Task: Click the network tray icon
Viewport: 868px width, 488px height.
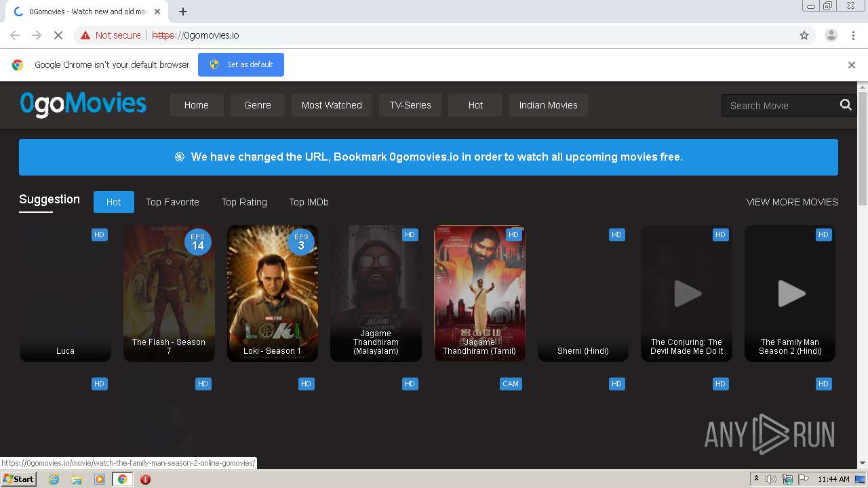Action: (787, 479)
